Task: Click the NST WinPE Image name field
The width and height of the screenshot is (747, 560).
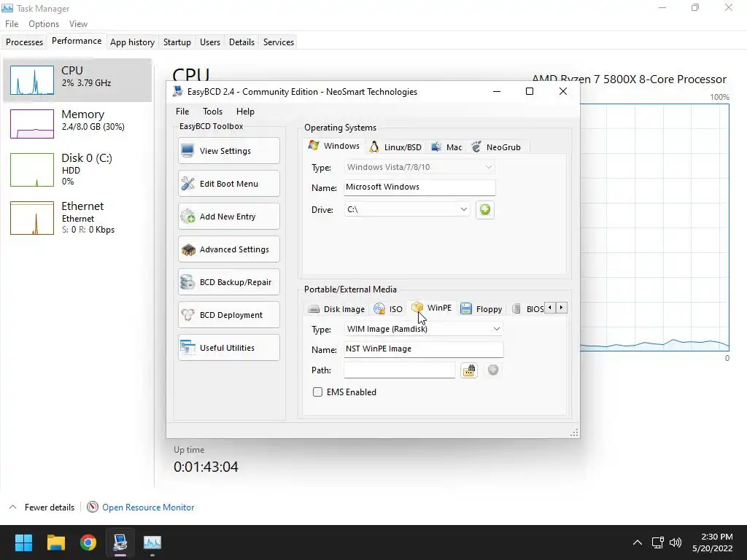Action: point(423,349)
